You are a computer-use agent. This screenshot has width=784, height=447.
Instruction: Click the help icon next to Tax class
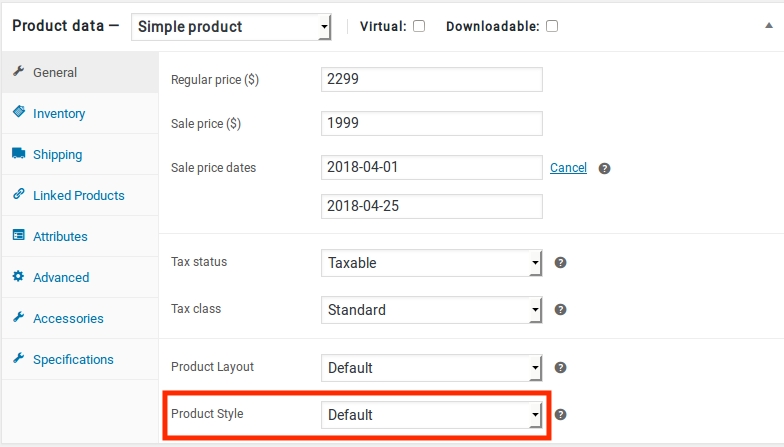(x=560, y=310)
